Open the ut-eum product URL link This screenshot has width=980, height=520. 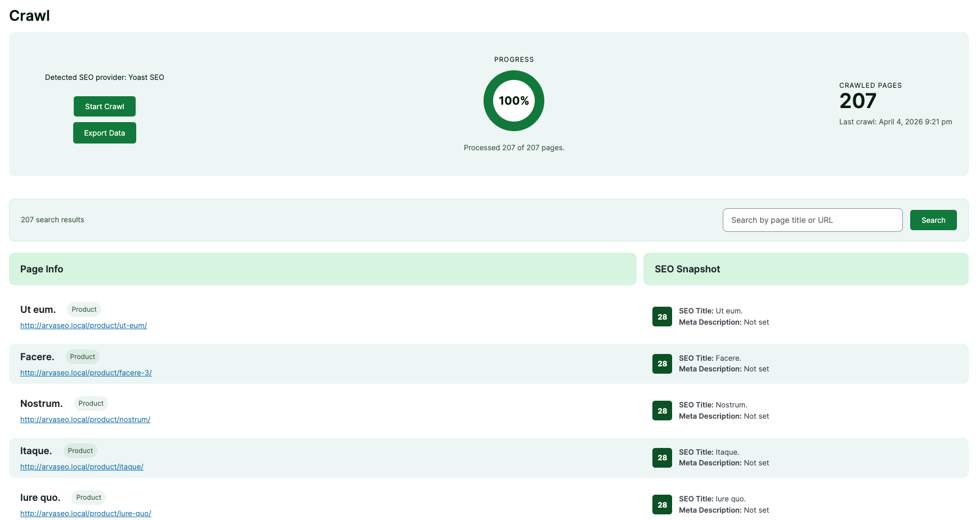83,325
